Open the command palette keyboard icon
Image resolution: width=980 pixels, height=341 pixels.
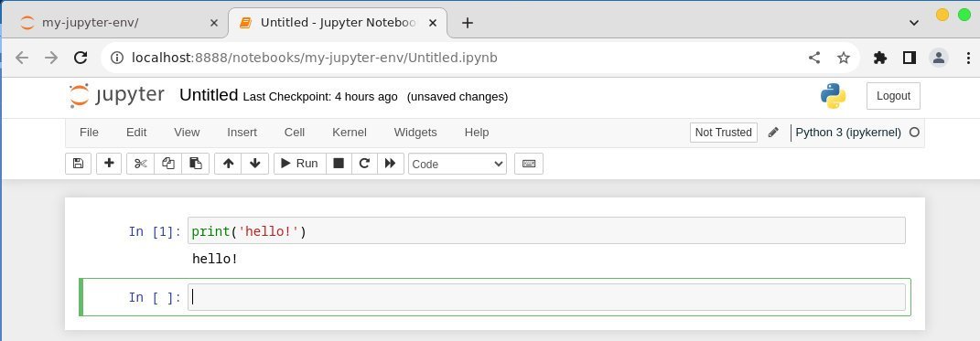[529, 164]
